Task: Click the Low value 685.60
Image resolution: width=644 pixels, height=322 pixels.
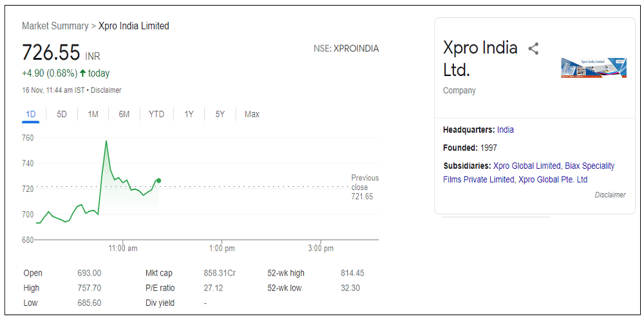Action: (89, 303)
